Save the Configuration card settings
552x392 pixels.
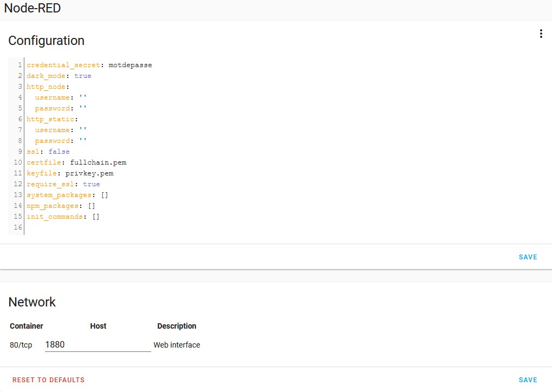[x=528, y=257]
